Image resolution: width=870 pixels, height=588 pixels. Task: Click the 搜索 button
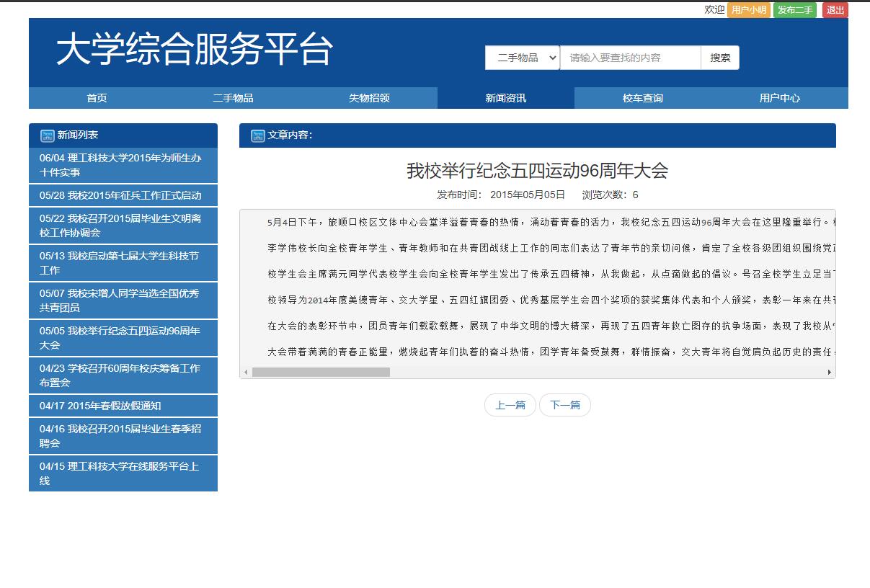tap(719, 58)
